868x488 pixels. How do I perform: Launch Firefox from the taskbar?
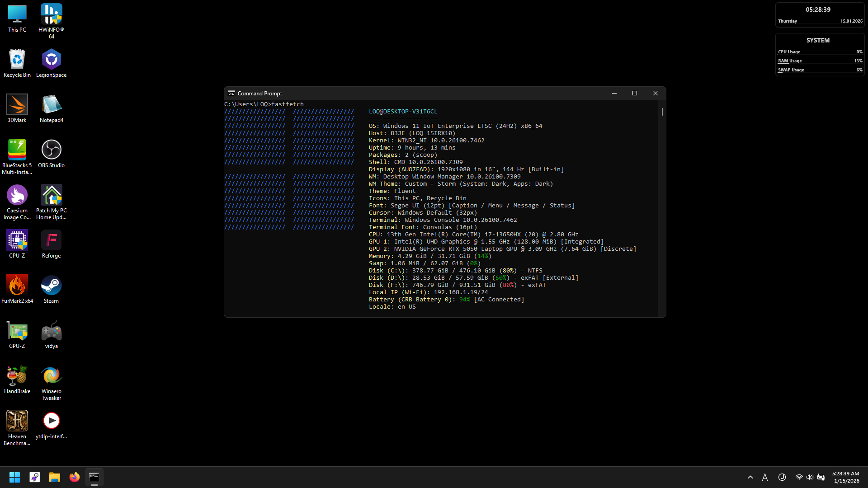[75, 477]
